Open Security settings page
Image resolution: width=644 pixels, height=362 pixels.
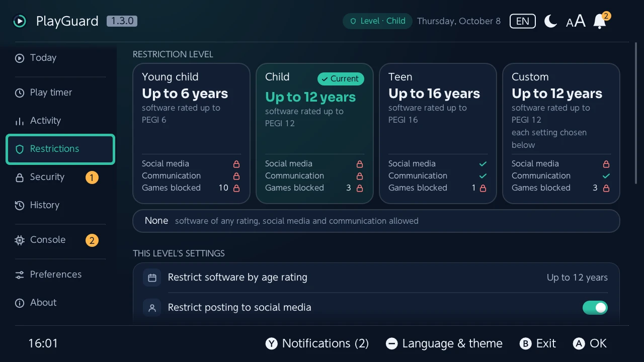pos(60,177)
